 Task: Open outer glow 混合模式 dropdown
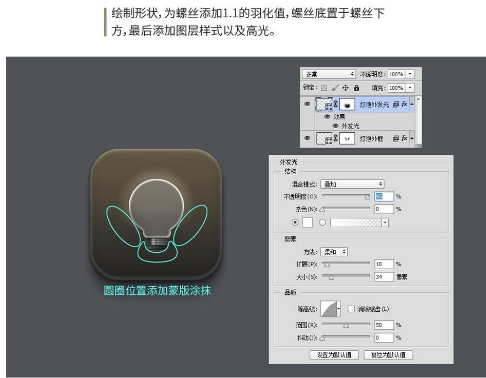(352, 184)
